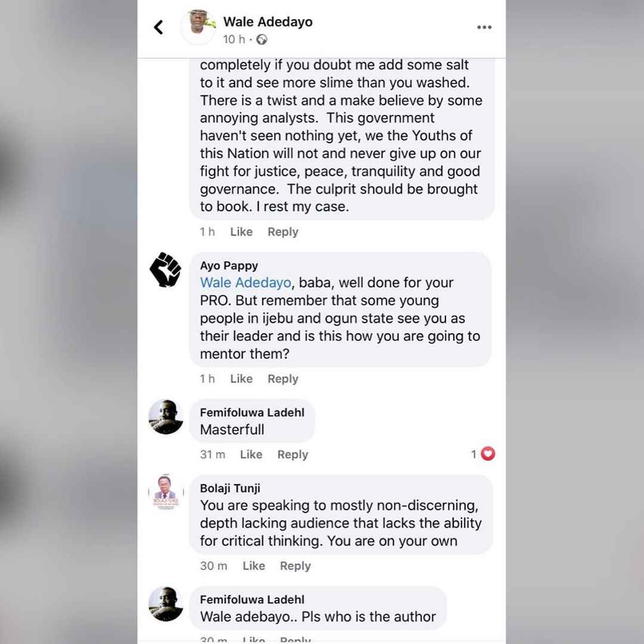This screenshot has width=644, height=644.
Task: Open Wale Adedayo's profile picture in header
Action: 199,26
